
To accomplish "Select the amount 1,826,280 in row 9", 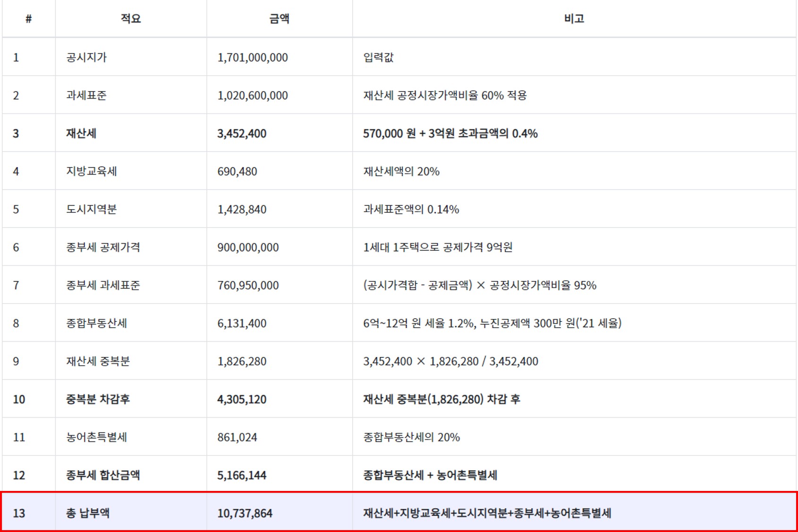I will click(x=242, y=361).
